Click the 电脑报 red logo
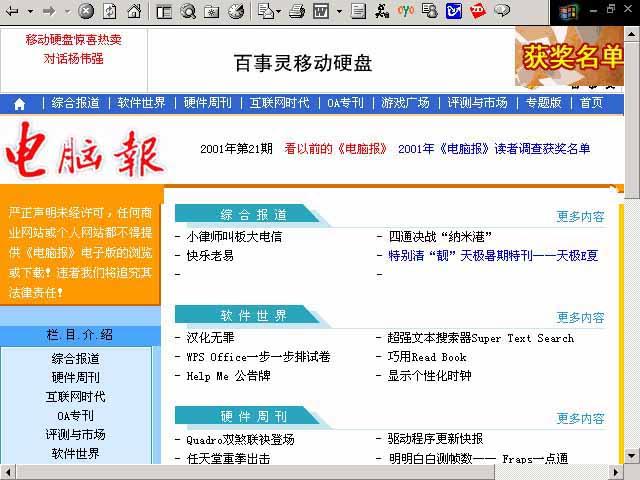Viewport: 640px width, 480px height. [x=85, y=151]
